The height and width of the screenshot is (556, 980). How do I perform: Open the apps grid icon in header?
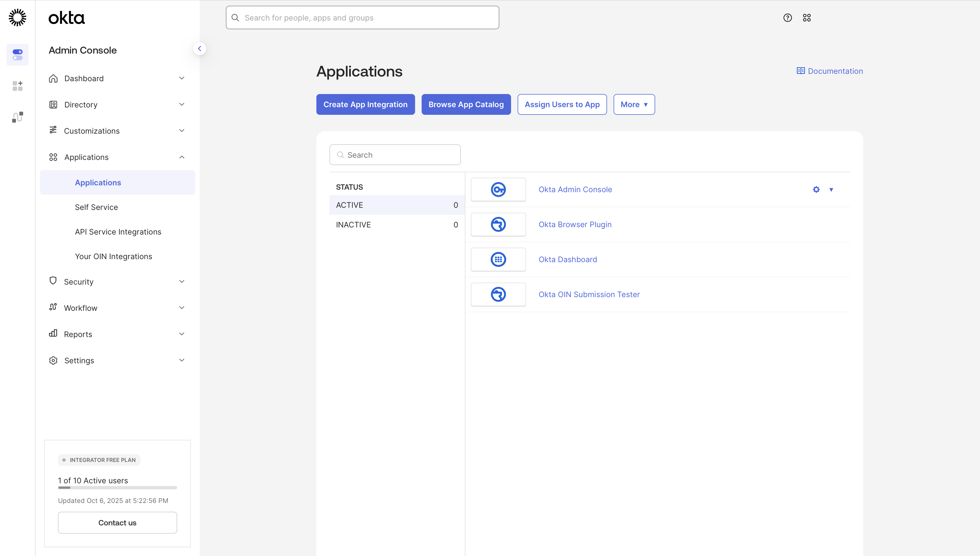pyautogui.click(x=807, y=18)
